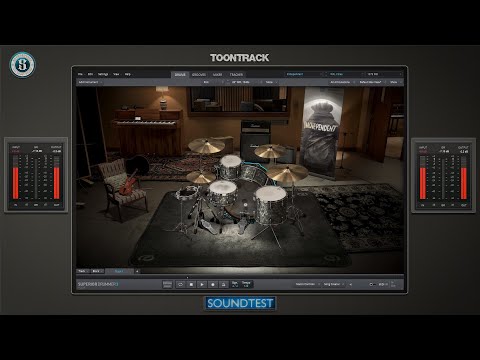Stop playback in transport

(x=191, y=284)
